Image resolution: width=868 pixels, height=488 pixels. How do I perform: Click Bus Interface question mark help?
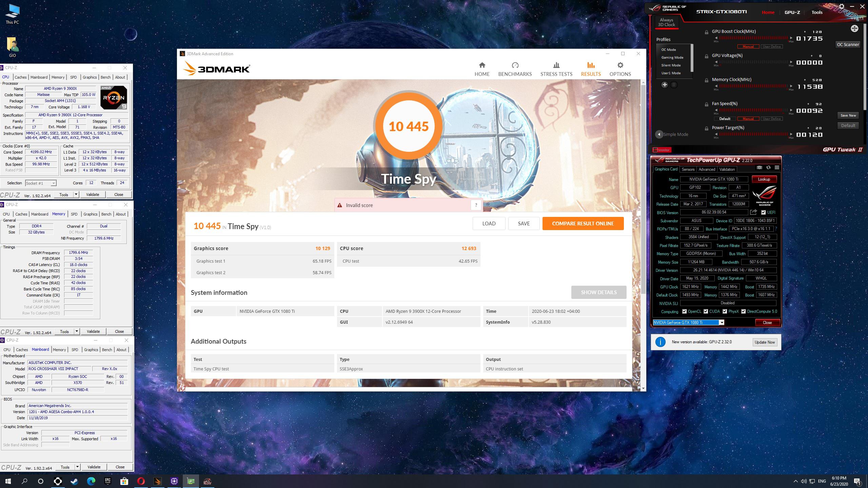[776, 229]
